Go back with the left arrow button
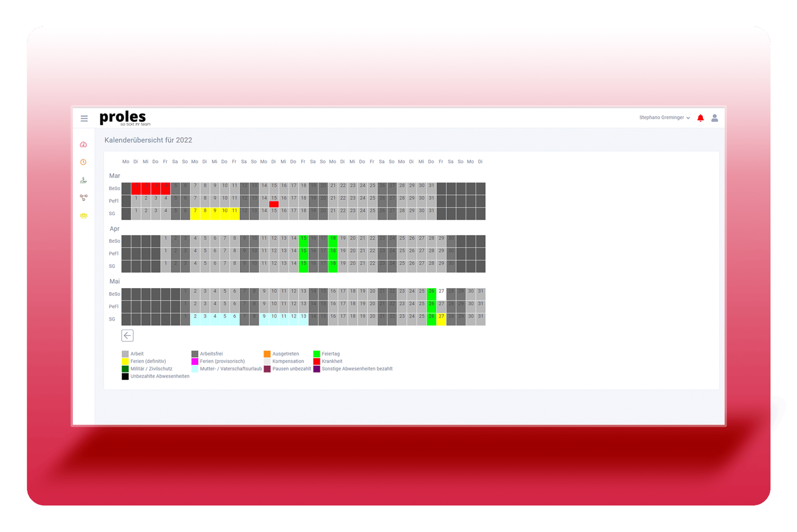797x532 pixels. click(128, 335)
